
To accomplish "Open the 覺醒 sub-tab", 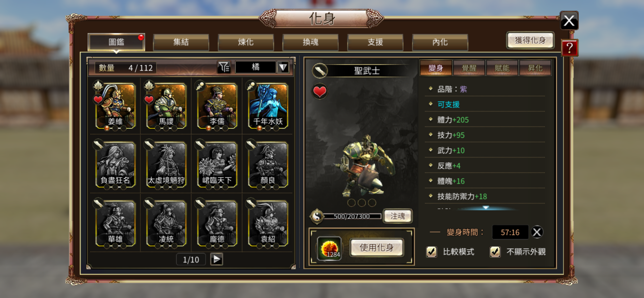I will tap(469, 68).
